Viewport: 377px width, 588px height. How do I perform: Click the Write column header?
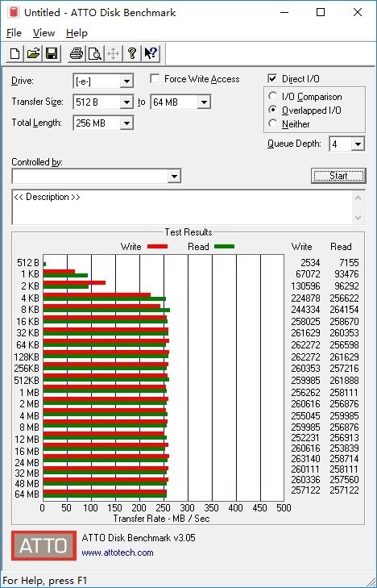[x=301, y=247]
